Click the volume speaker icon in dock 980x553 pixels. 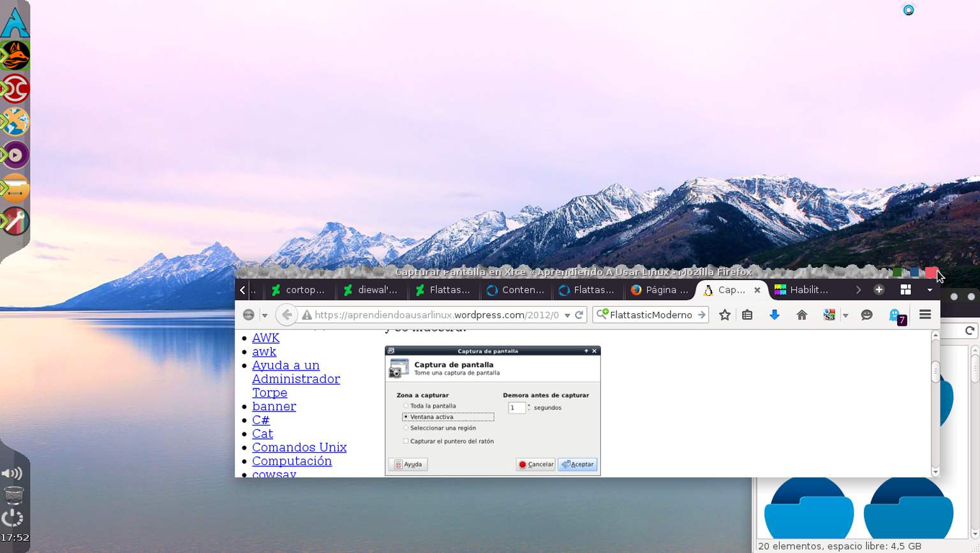(x=12, y=473)
